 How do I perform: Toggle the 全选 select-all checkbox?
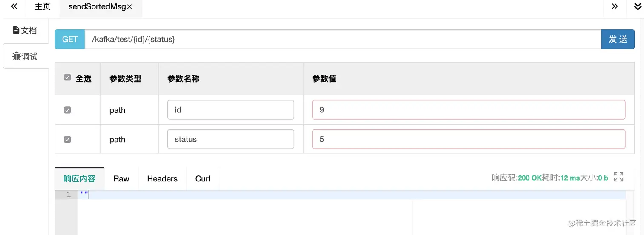pos(67,77)
